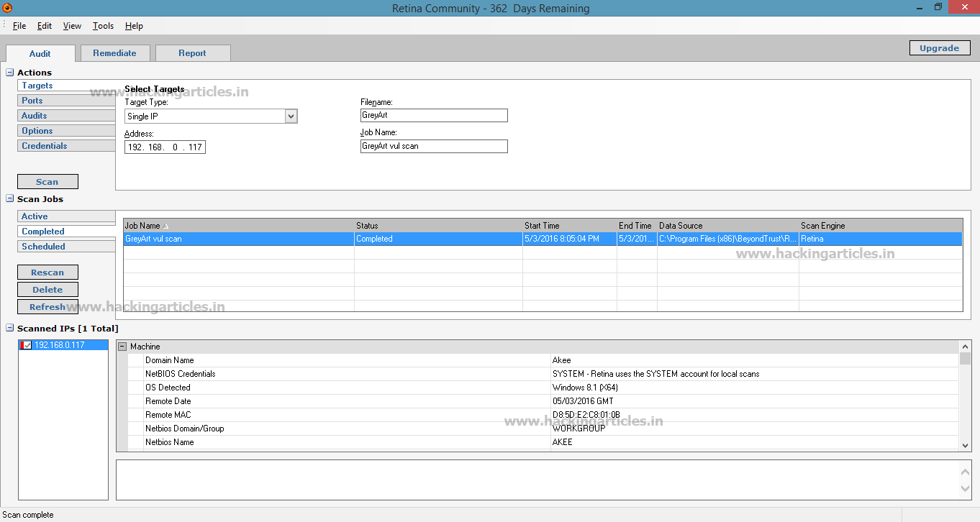The image size is (980, 522).
Task: Open the View menu
Action: (72, 26)
